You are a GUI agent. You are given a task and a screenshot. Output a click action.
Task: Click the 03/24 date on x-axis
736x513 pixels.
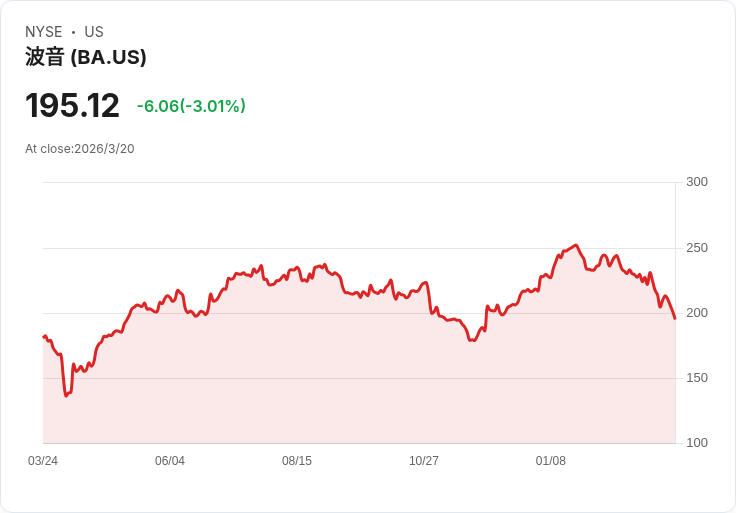(x=43, y=461)
